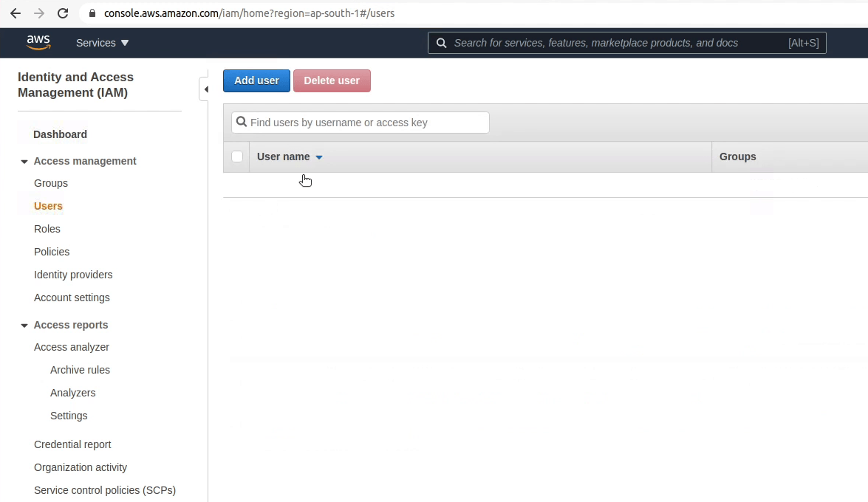Click the site lock padlock icon
This screenshot has width=868, height=502.
tap(92, 13)
